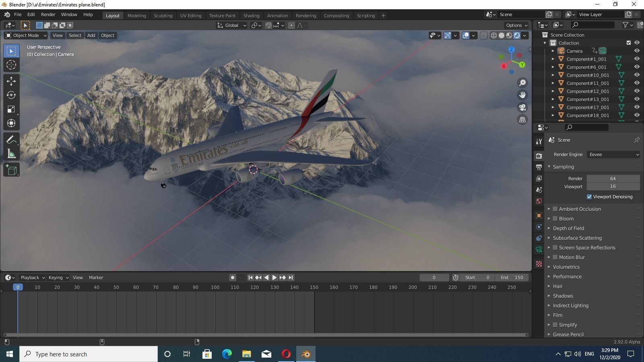Image resolution: width=644 pixels, height=362 pixels.
Task: Switch to the Modeling workspace tab
Action: tap(136, 16)
